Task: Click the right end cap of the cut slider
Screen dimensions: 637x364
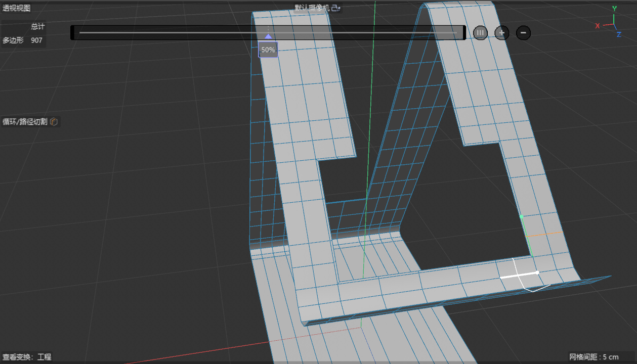Action: [x=463, y=33]
